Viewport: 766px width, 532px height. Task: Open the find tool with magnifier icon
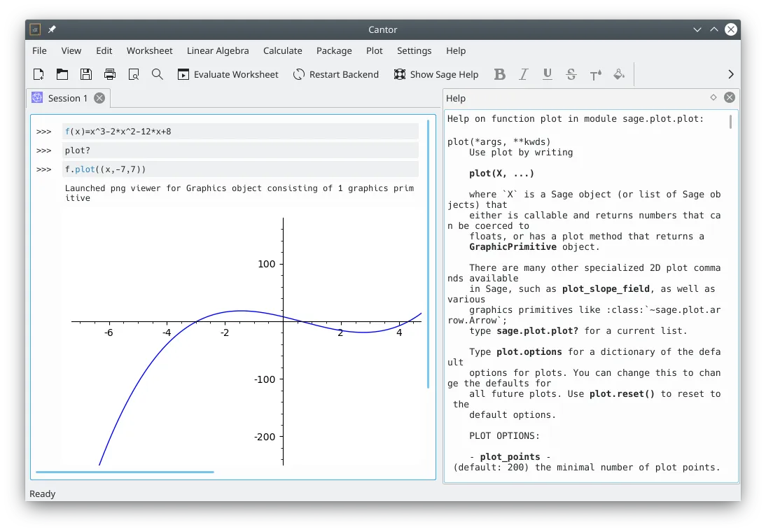157,74
